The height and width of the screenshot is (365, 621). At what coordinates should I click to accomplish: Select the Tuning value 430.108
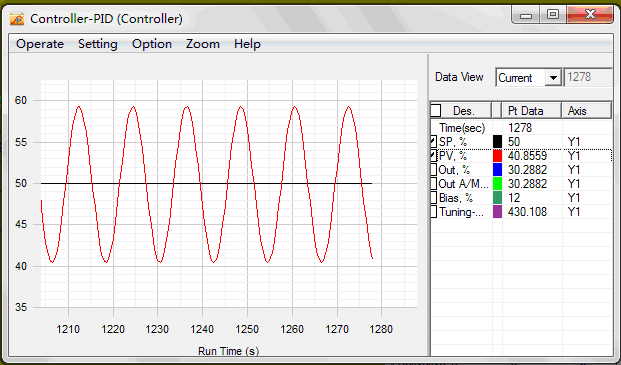[x=527, y=212]
